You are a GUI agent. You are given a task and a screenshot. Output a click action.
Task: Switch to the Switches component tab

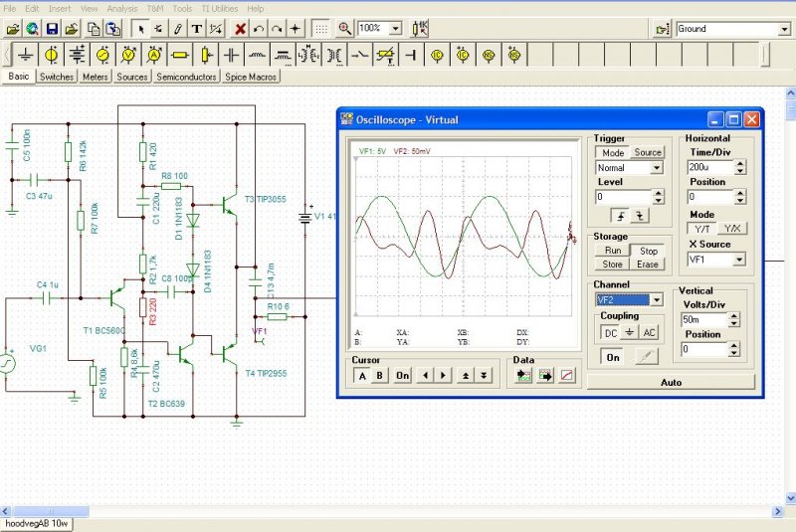pos(57,78)
